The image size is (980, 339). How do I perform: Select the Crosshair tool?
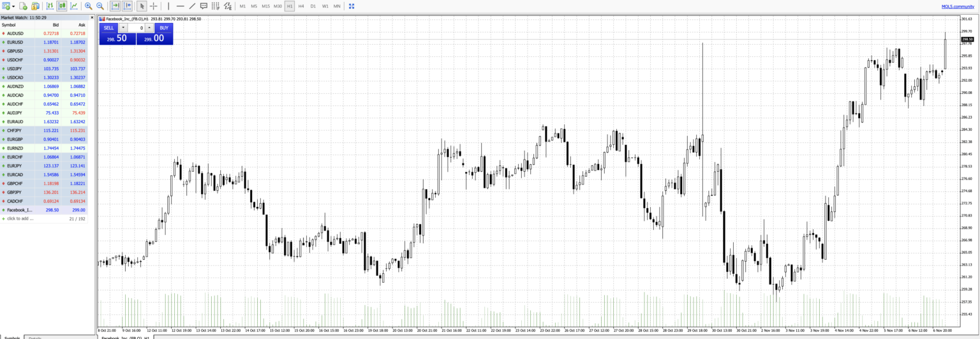153,6
